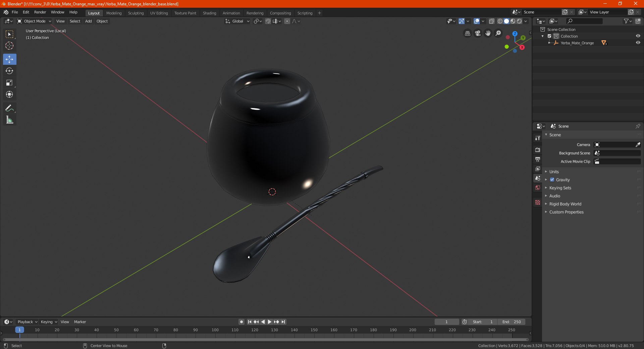644x349 pixels.
Task: Choose the Select Box tool
Action: point(9,34)
